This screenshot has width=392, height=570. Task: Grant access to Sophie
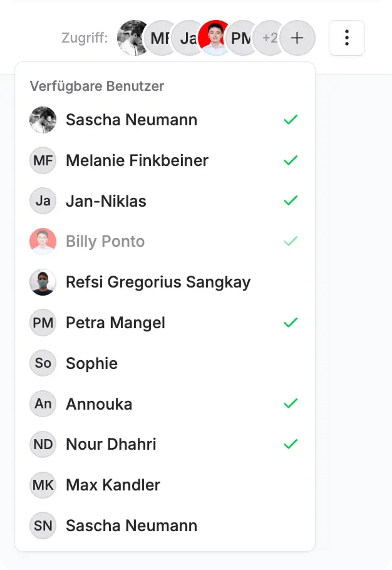click(91, 363)
